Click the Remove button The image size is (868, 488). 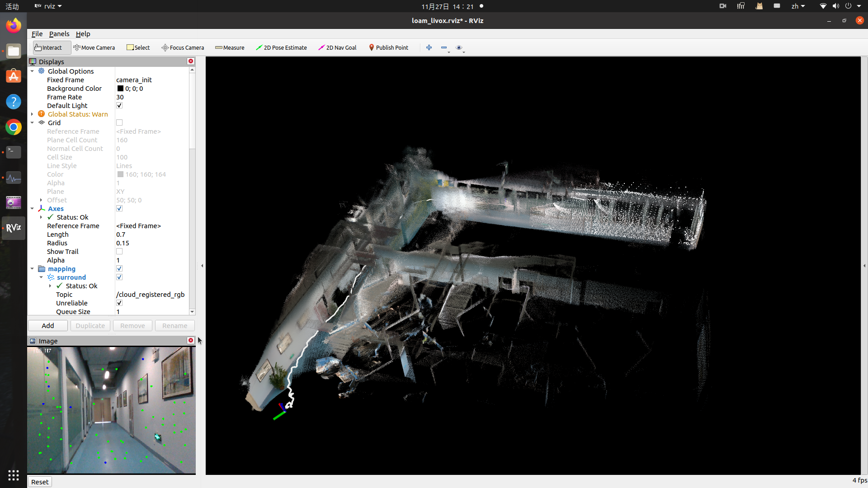coord(132,325)
